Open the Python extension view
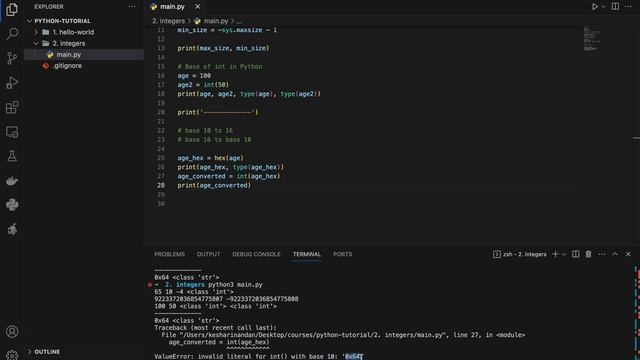Viewport: 640px width, 360px height. (x=12, y=204)
